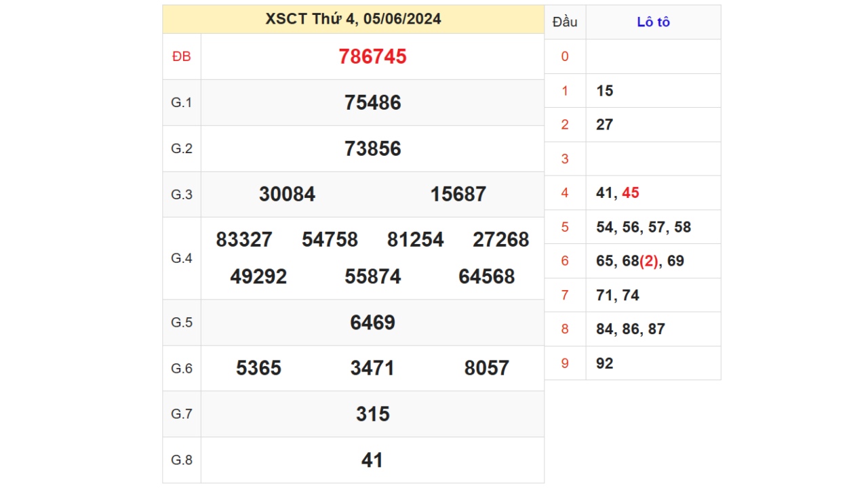Click the head digit 1 cell

(x=565, y=91)
